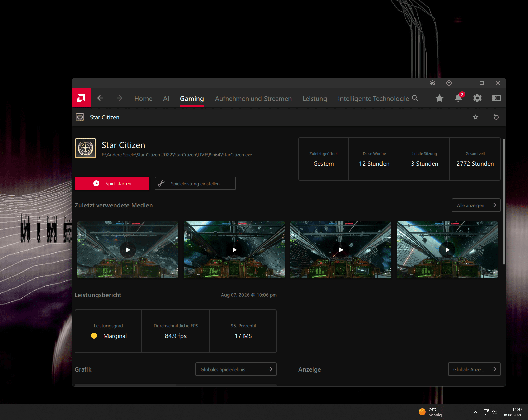Viewport: 528px width, 420px height.
Task: Open the volume icon in the taskbar
Action: pos(494,412)
